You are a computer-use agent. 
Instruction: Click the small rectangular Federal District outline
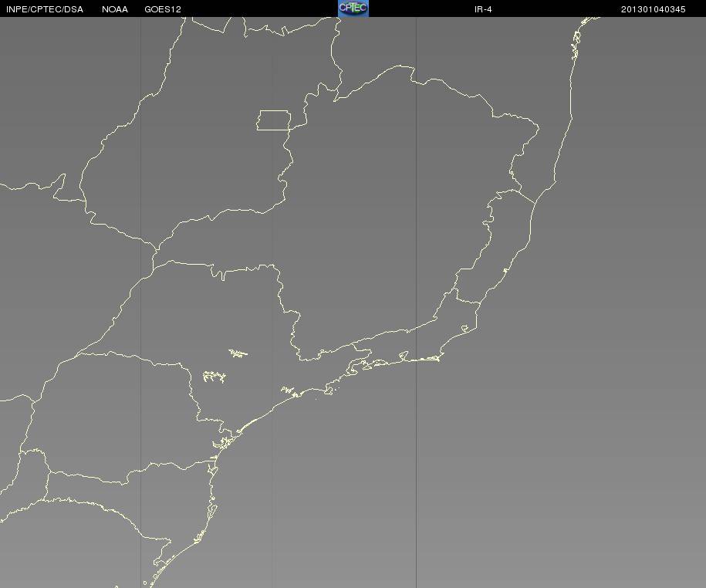coord(274,120)
